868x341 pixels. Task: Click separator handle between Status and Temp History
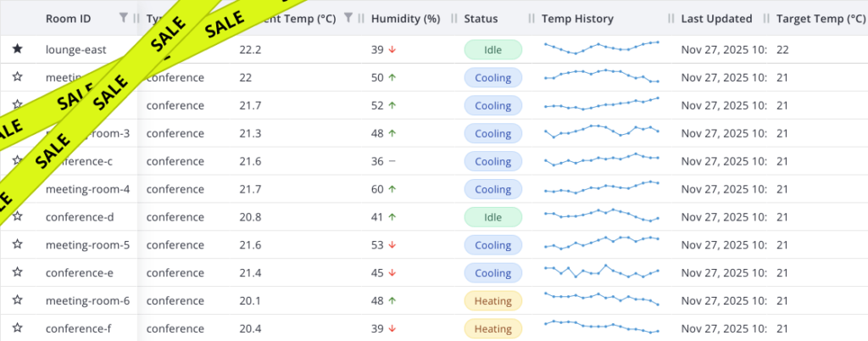pos(532,18)
